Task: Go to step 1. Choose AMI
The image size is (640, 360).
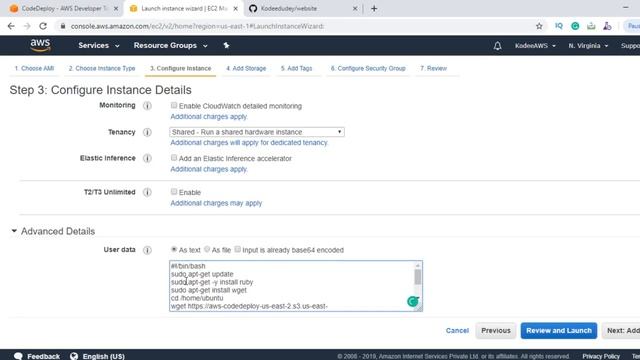Action: click(x=34, y=69)
